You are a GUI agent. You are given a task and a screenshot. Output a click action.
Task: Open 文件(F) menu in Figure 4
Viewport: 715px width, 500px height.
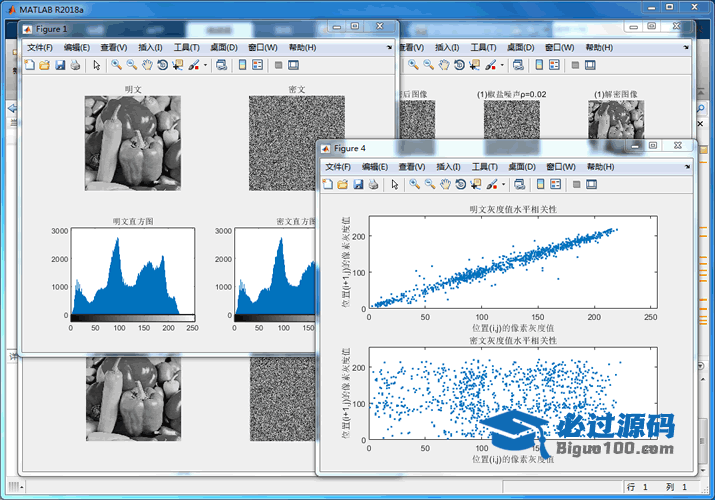click(338, 167)
